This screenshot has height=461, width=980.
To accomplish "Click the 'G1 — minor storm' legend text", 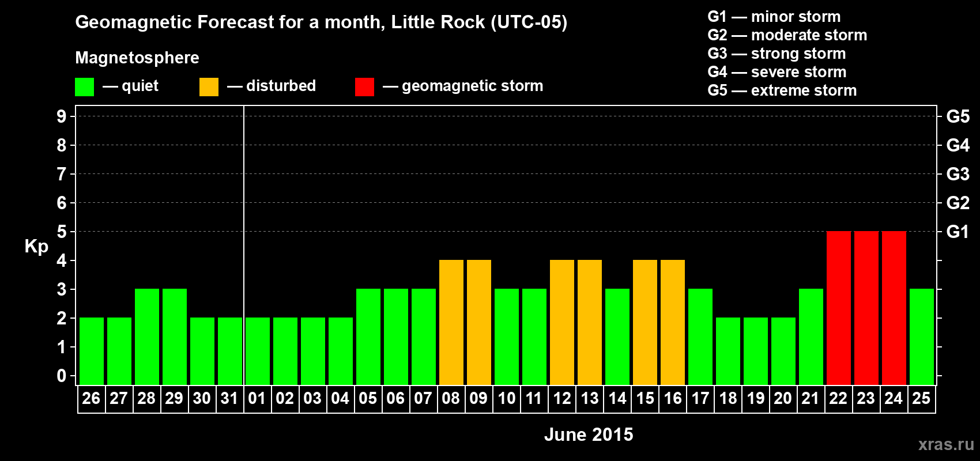I will click(774, 17).
